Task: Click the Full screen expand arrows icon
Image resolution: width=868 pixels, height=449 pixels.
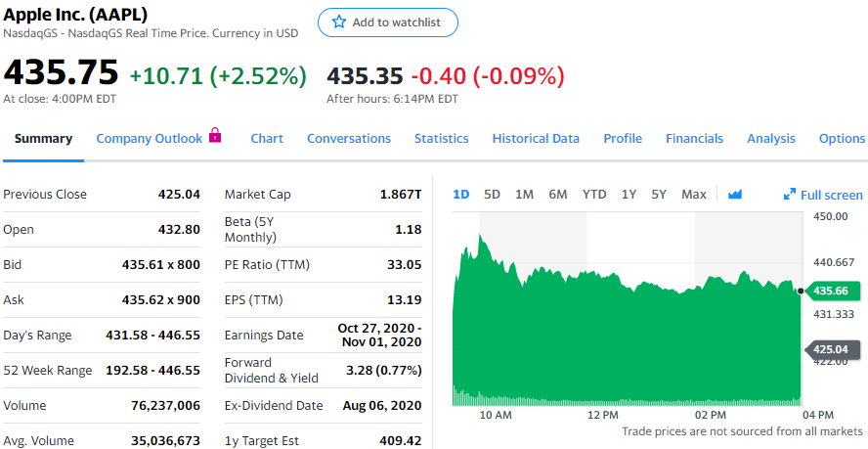Action: (x=790, y=195)
